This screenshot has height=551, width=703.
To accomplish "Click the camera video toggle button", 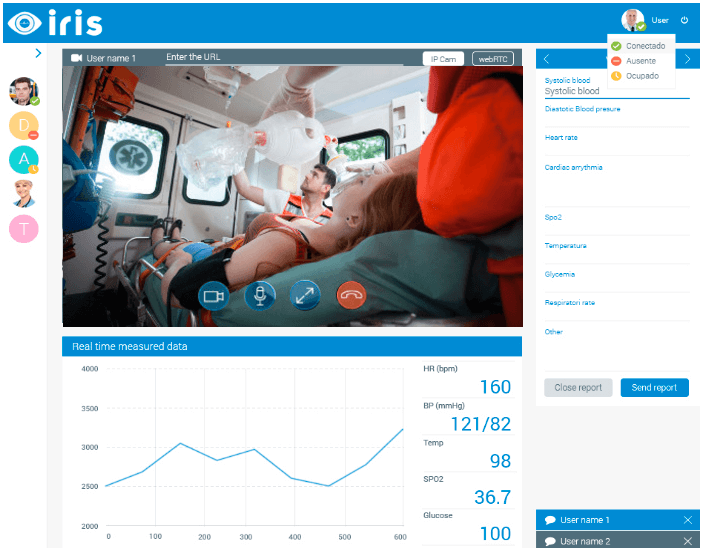I will (x=212, y=295).
